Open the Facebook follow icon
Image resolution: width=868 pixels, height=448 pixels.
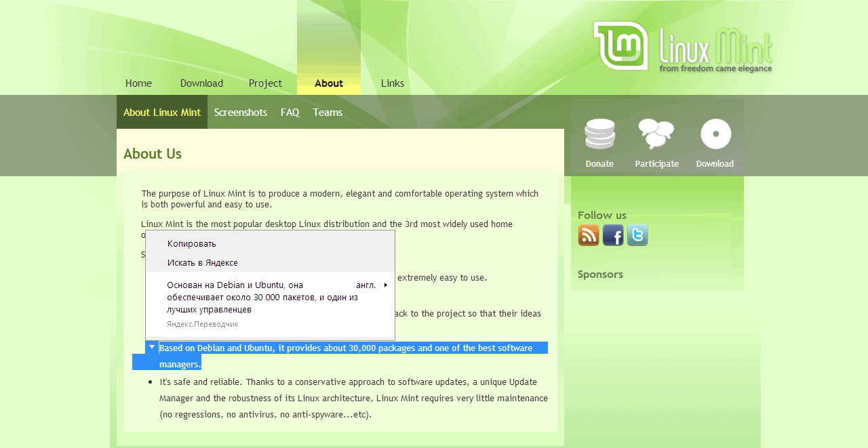tap(613, 235)
